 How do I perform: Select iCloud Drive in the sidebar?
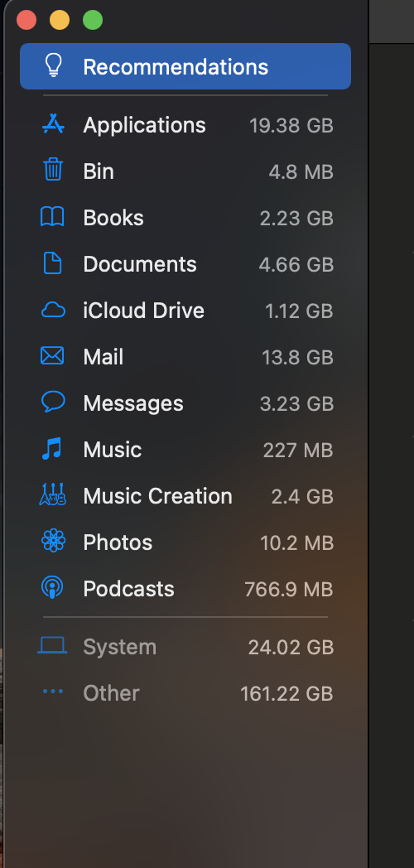point(144,311)
